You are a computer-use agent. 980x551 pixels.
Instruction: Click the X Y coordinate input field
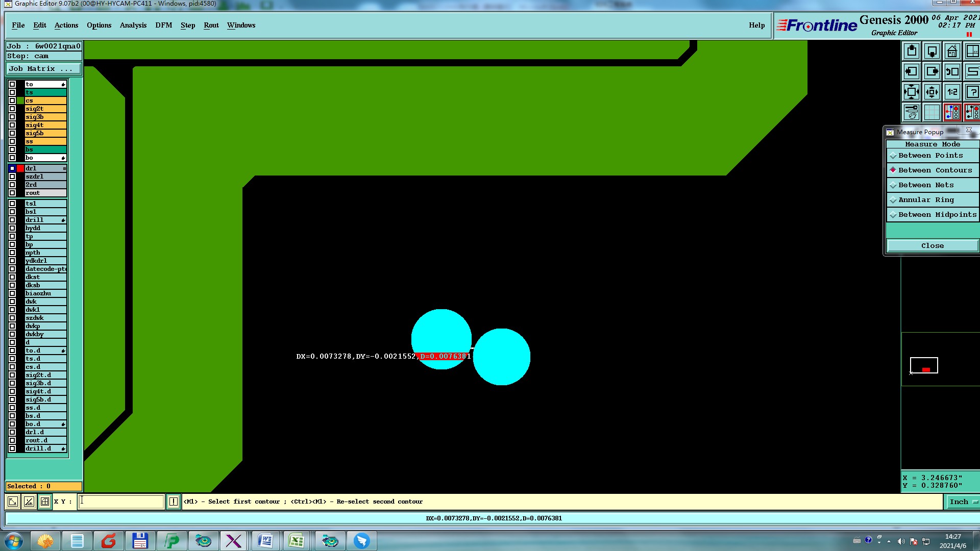pyautogui.click(x=121, y=502)
